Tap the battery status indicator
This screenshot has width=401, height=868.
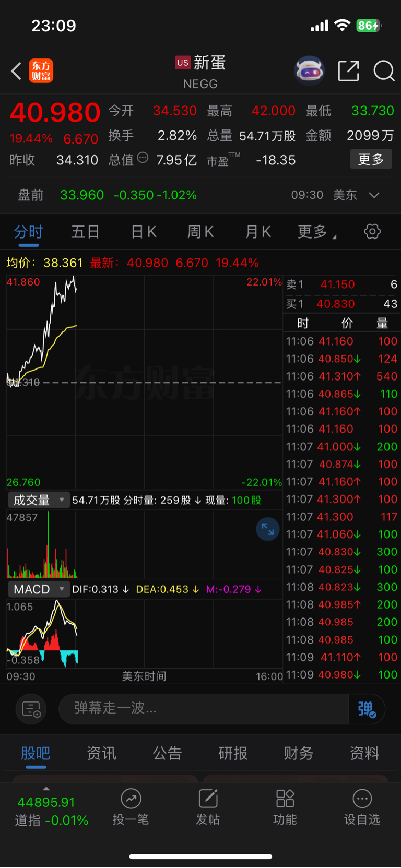[x=369, y=26]
